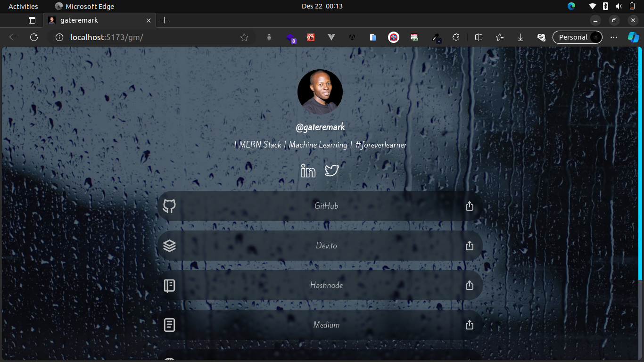Open the Bluetooth system indicator
The height and width of the screenshot is (362, 644).
pyautogui.click(x=606, y=6)
